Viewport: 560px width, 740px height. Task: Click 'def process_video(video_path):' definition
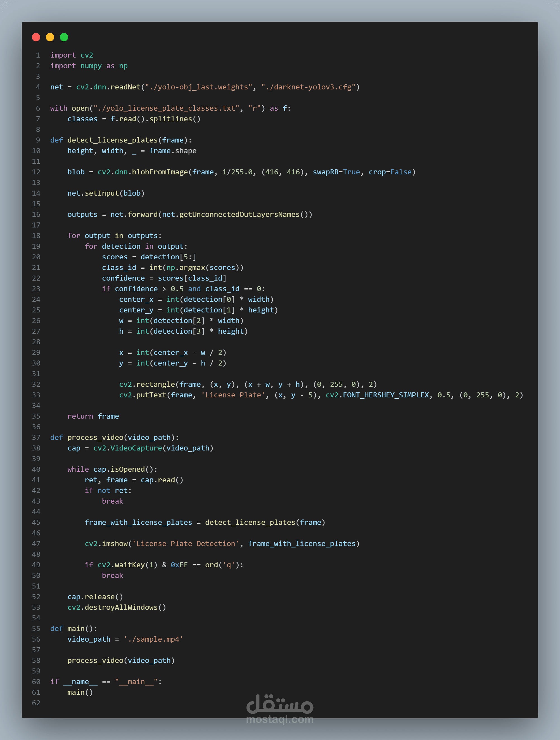[115, 438]
